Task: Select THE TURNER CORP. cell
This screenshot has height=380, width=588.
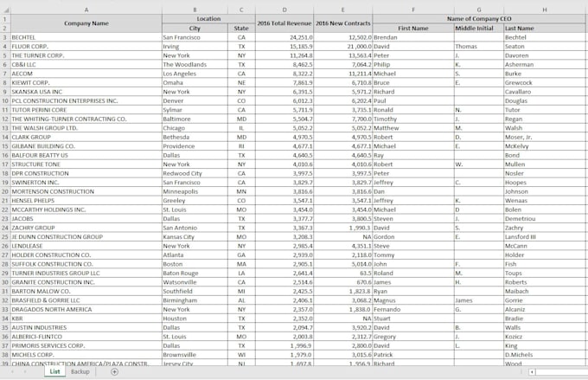Action: point(86,55)
